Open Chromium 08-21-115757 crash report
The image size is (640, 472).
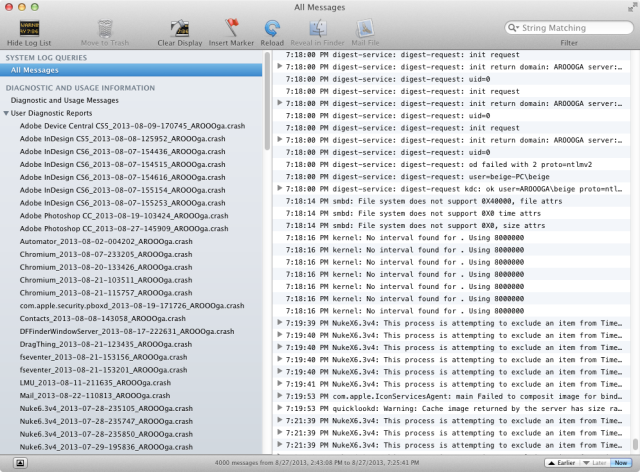[x=106, y=293]
